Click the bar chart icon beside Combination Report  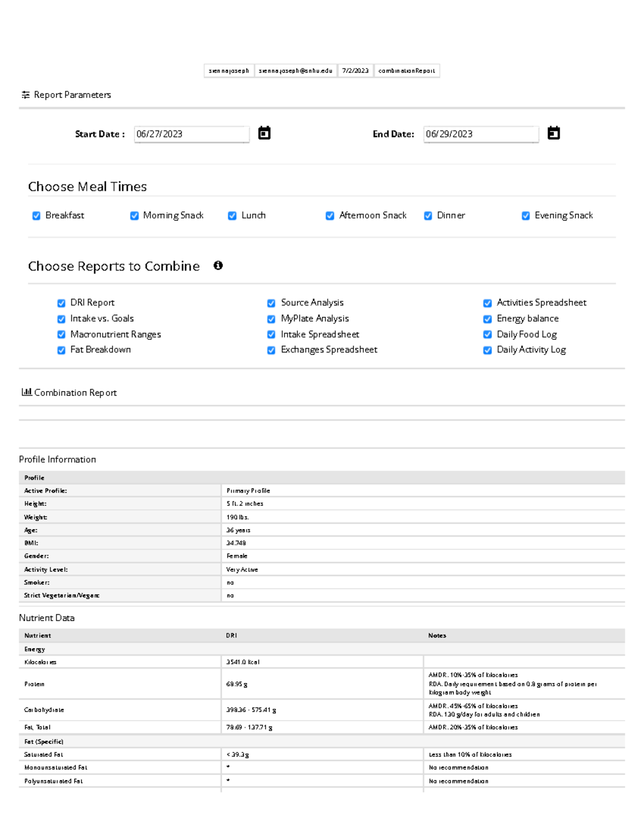26,392
